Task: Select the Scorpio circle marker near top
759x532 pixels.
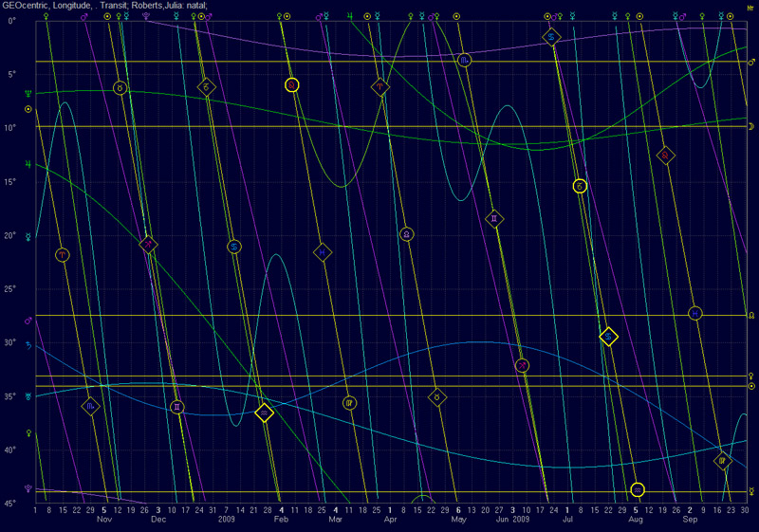Action: click(x=464, y=60)
